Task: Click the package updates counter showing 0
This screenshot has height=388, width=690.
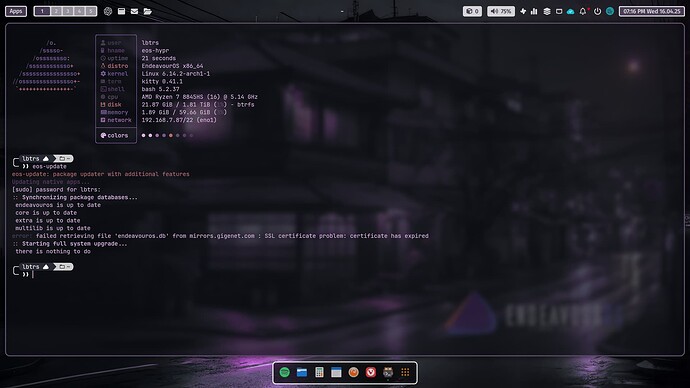Action: pos(472,11)
